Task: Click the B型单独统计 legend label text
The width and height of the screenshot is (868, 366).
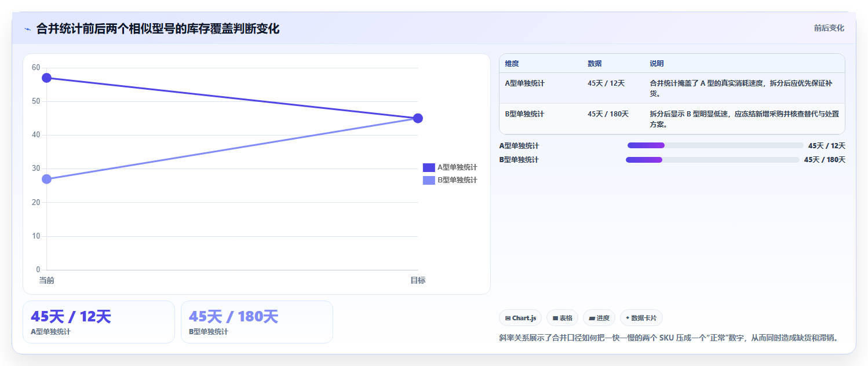Action: pyautogui.click(x=457, y=180)
